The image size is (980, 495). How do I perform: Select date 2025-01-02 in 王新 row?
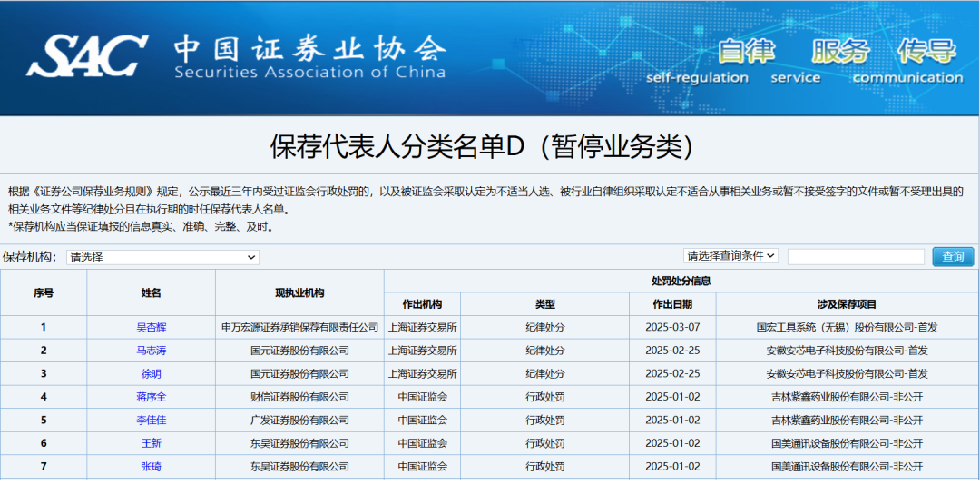click(x=672, y=443)
